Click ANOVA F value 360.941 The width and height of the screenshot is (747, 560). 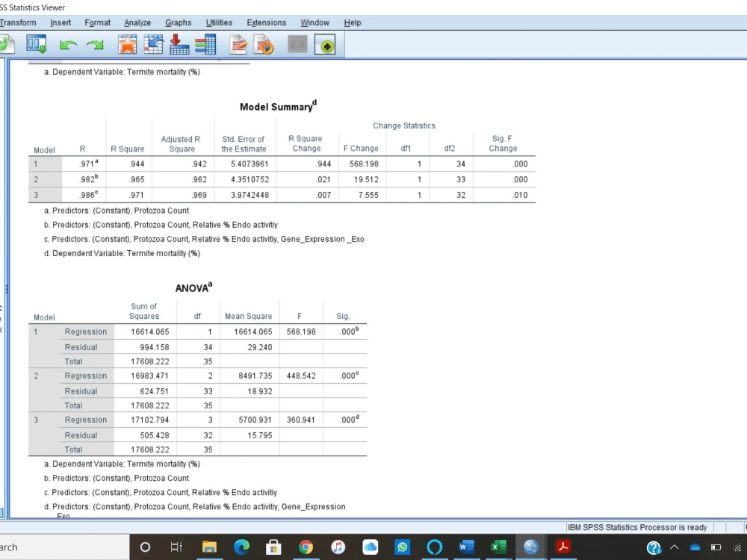tap(301, 420)
